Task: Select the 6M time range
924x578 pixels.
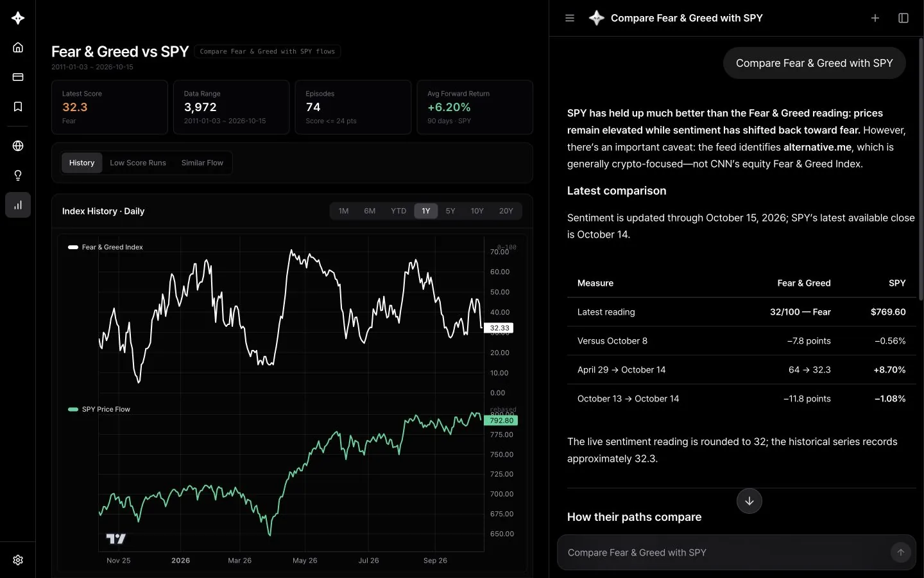Action: 370,211
